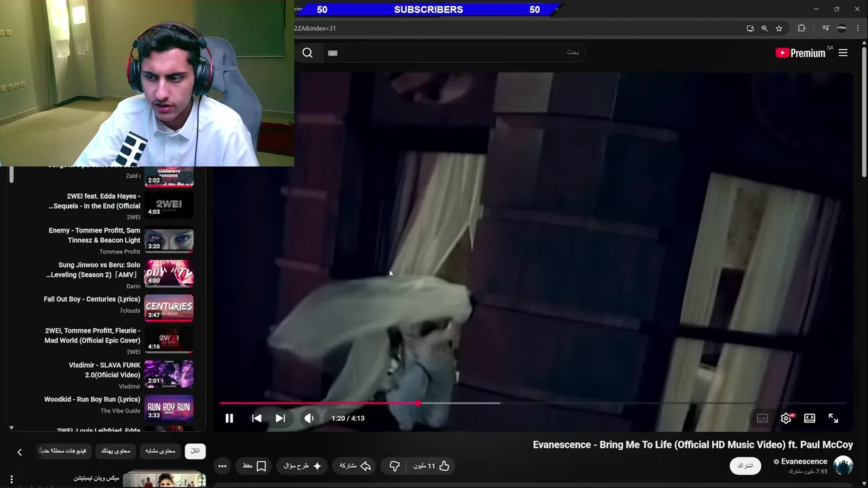Click the 1:20 / 4:13 time display
868x488 pixels.
[x=348, y=418]
